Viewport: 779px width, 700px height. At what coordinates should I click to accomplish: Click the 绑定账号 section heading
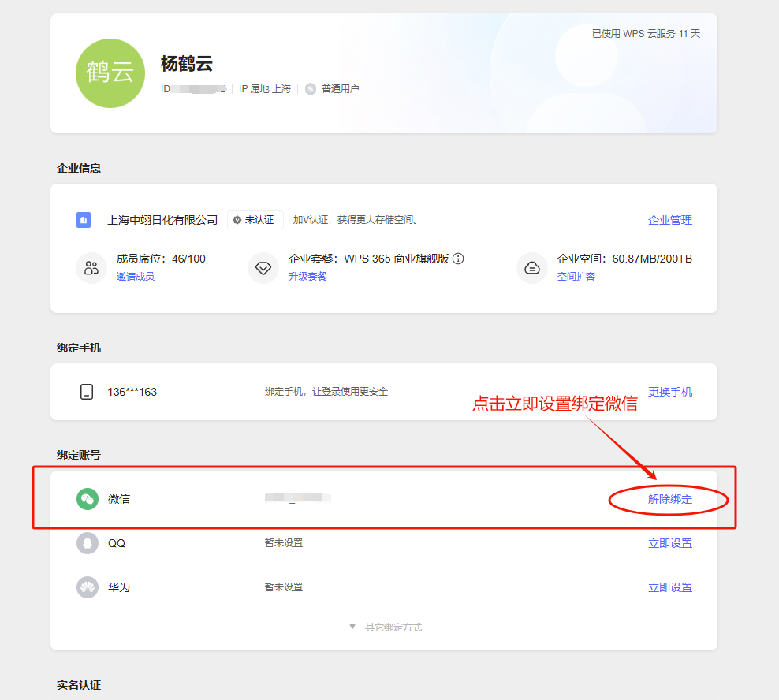pyautogui.click(x=79, y=455)
